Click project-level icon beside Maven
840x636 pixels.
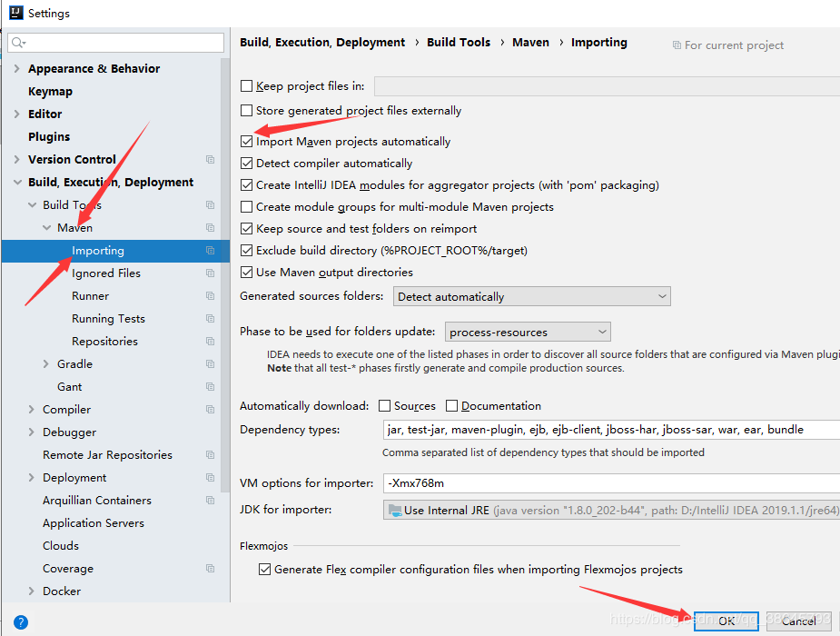tap(210, 228)
